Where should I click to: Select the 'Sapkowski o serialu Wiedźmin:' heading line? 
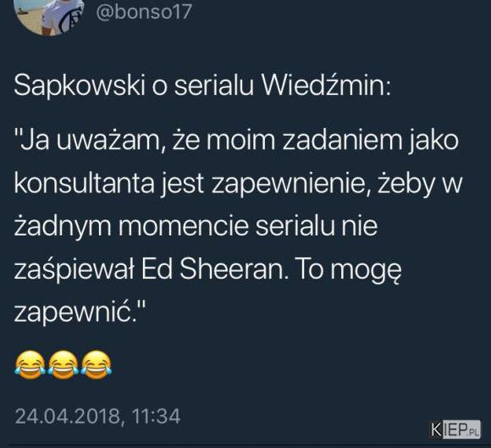click(x=202, y=86)
